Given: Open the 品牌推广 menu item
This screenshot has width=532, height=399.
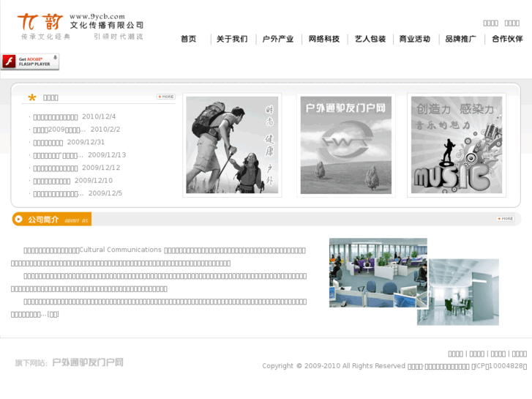Looking at the screenshot, I should (x=460, y=39).
